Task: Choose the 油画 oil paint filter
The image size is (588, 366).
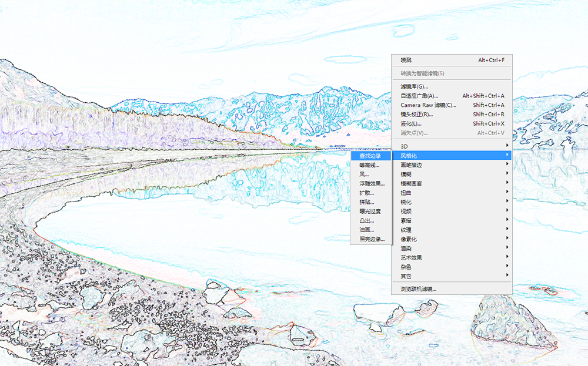Action: 367,230
